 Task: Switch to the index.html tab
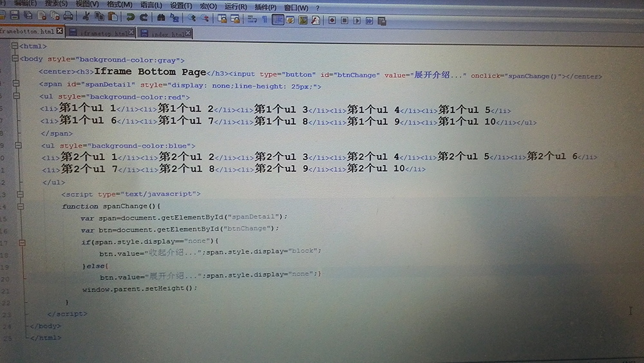click(165, 33)
